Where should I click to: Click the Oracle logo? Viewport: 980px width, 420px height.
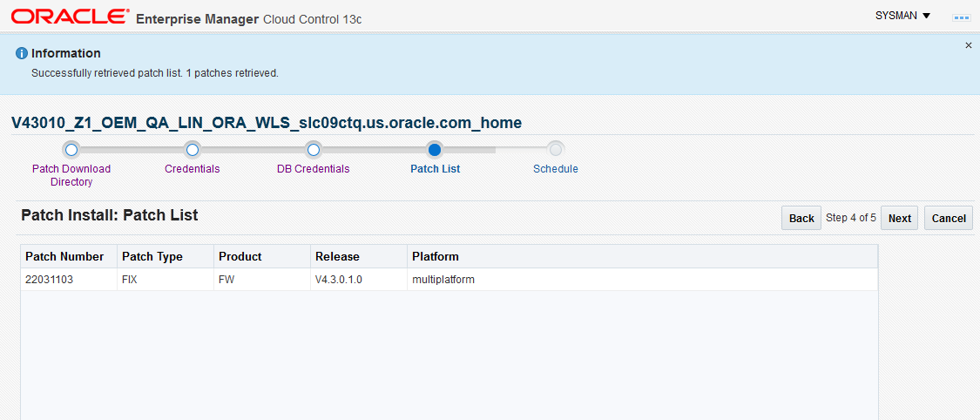tap(70, 17)
